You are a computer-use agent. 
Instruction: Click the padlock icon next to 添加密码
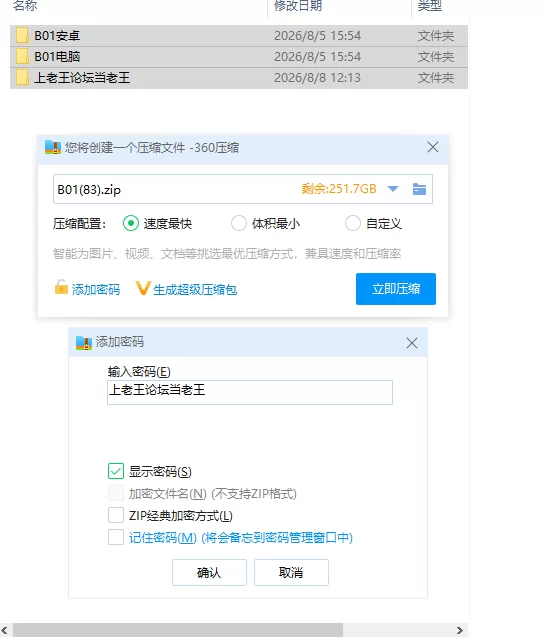(61, 287)
